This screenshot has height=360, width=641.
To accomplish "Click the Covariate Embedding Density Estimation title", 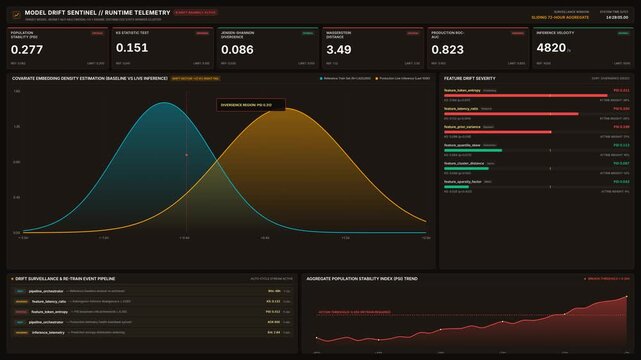I will [90, 78].
